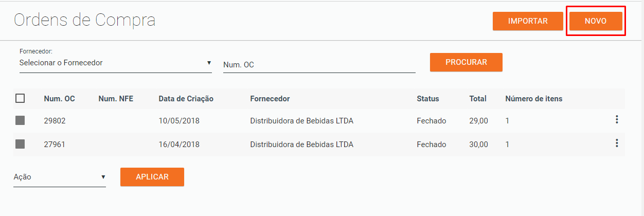The image size is (644, 216).
Task: Sort by the Data de Criação column header
Action: pyautogui.click(x=186, y=99)
